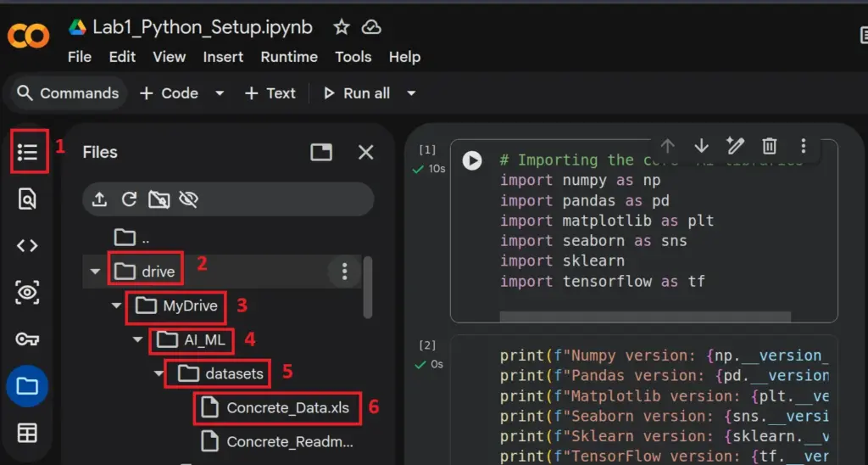The height and width of the screenshot is (465, 868).
Task: Select the drive folder
Action: (x=145, y=272)
